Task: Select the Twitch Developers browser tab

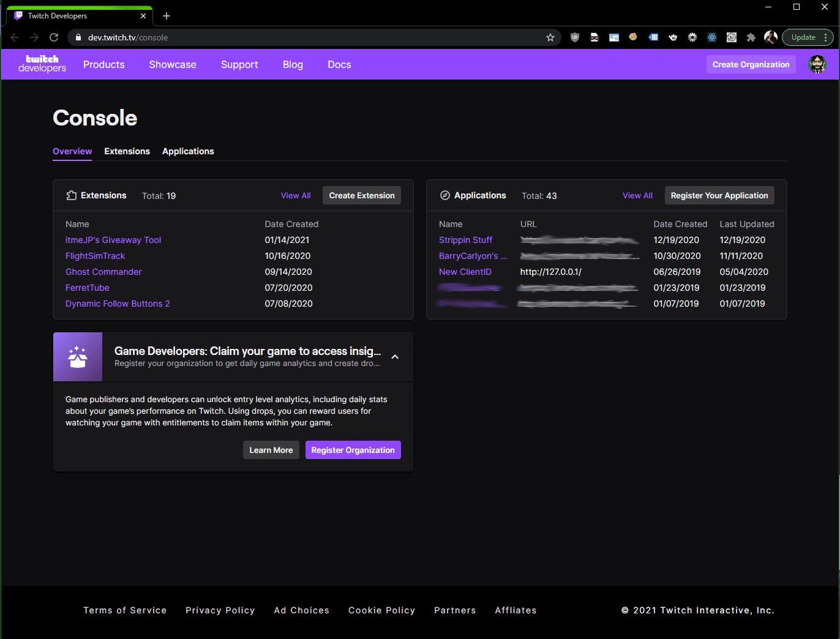Action: pos(80,16)
